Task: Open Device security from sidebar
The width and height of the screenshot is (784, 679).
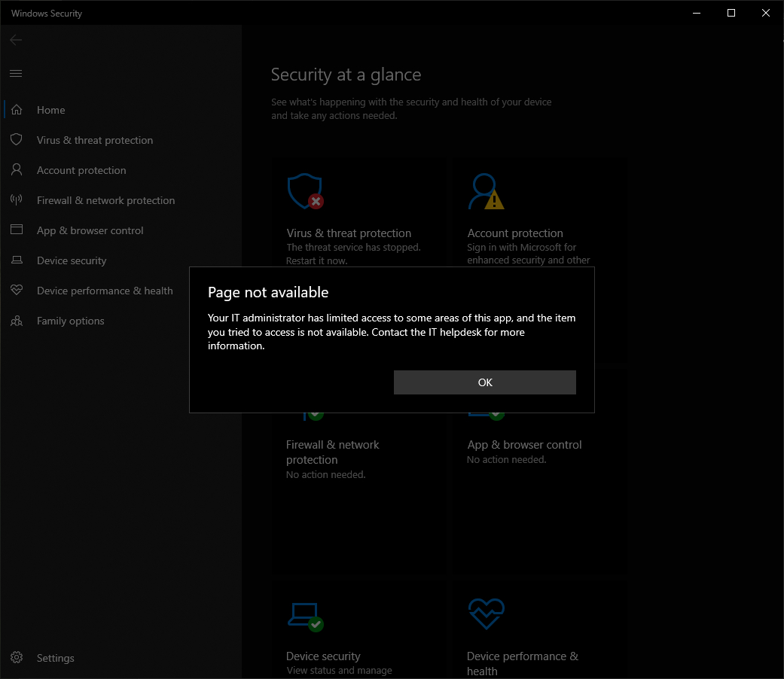Action: pyautogui.click(x=72, y=260)
